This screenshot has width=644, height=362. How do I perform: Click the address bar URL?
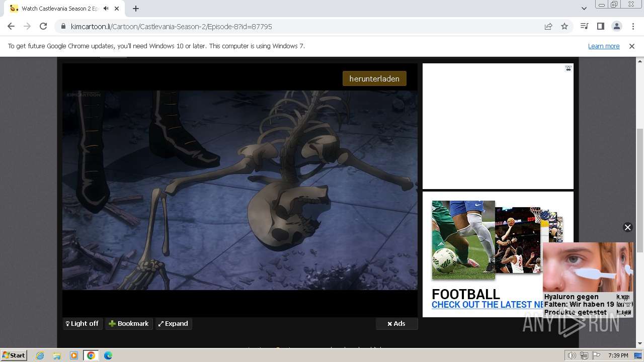(172, 27)
